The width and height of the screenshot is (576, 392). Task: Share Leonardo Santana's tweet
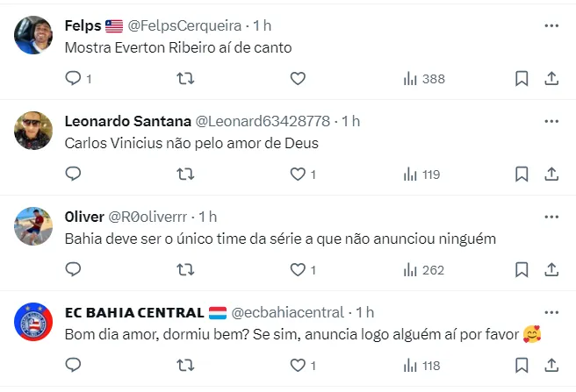[x=551, y=175]
